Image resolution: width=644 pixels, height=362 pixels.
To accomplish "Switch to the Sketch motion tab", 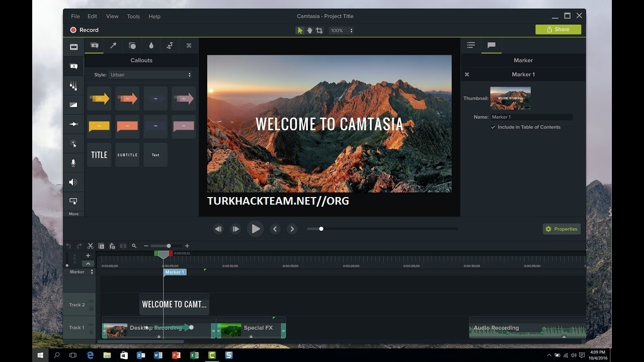I will 170,45.
